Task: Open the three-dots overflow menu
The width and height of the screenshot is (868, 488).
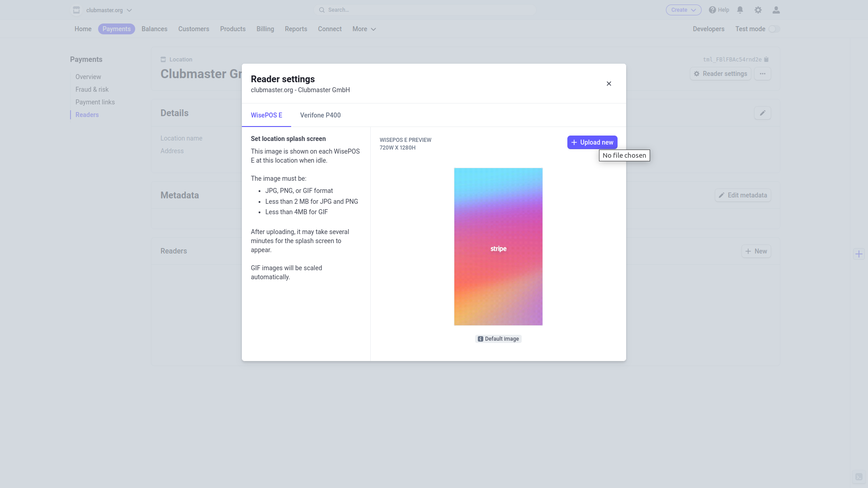Action: click(763, 74)
